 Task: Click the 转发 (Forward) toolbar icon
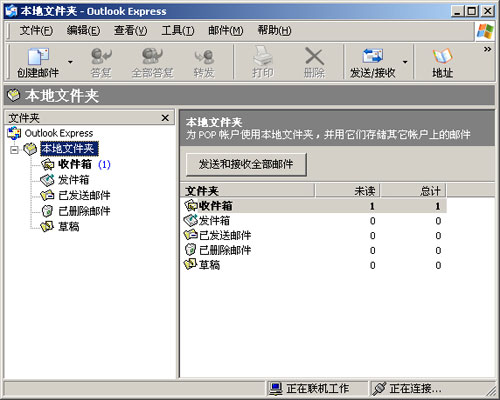[204, 57]
